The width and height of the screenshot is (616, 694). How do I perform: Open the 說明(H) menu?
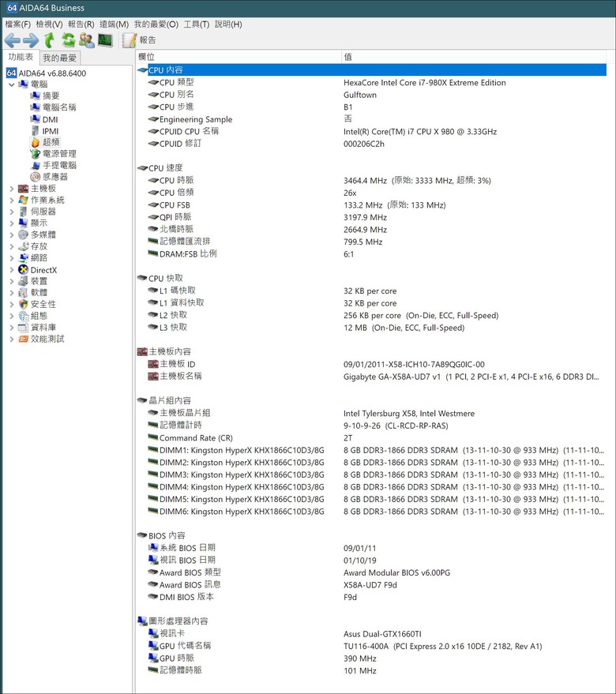tap(228, 24)
